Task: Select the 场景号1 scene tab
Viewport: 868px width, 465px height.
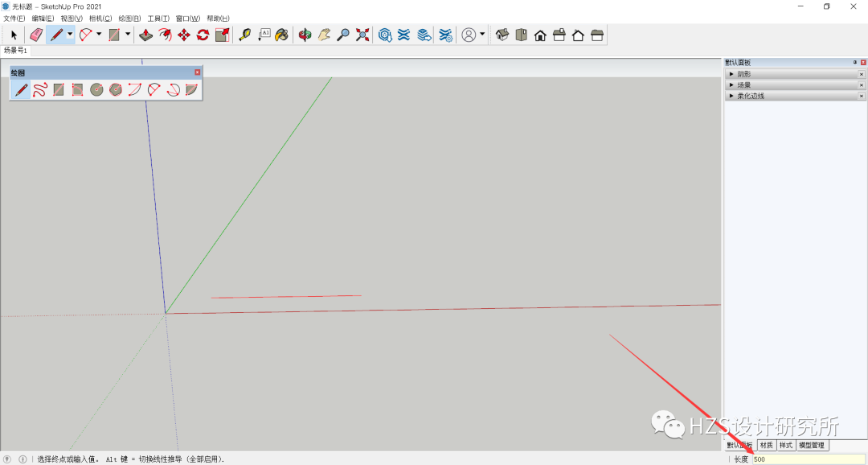Action: pyautogui.click(x=16, y=50)
